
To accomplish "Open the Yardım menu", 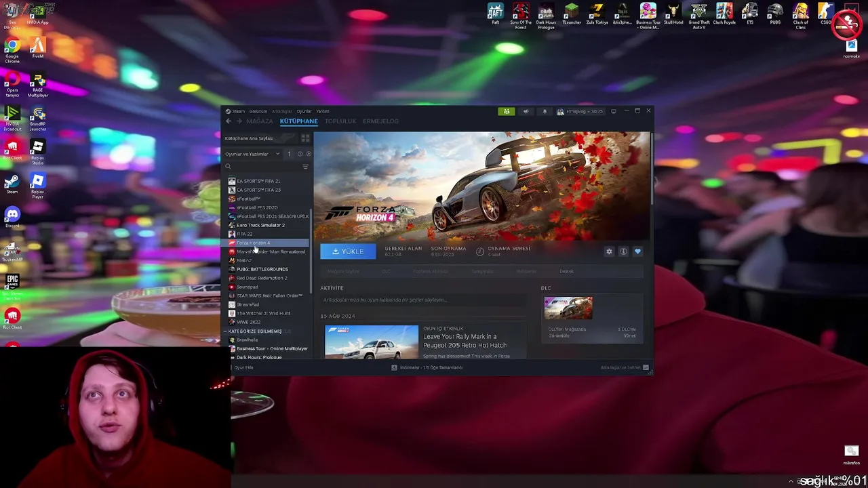I will 323,111.
